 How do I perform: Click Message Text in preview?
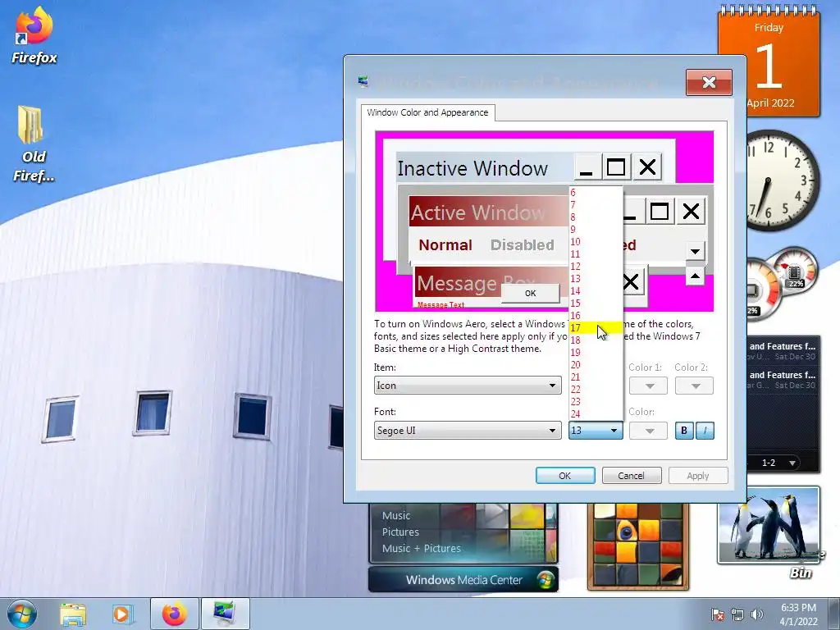(441, 305)
